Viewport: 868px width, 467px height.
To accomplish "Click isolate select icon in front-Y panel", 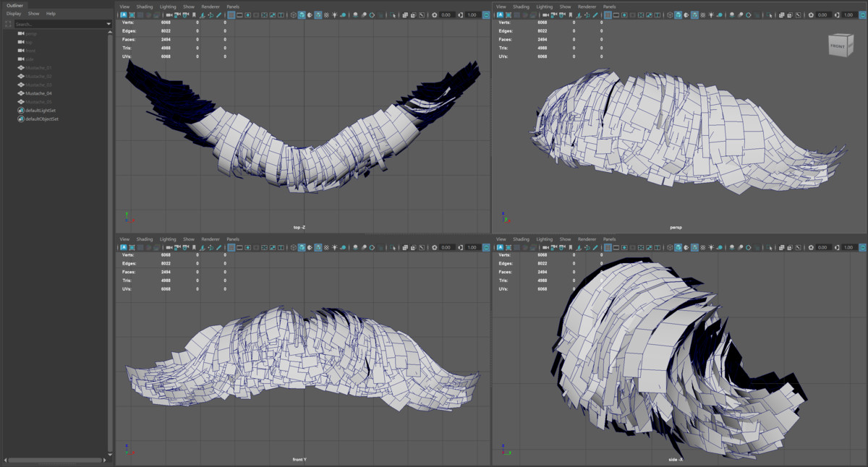I will [393, 247].
